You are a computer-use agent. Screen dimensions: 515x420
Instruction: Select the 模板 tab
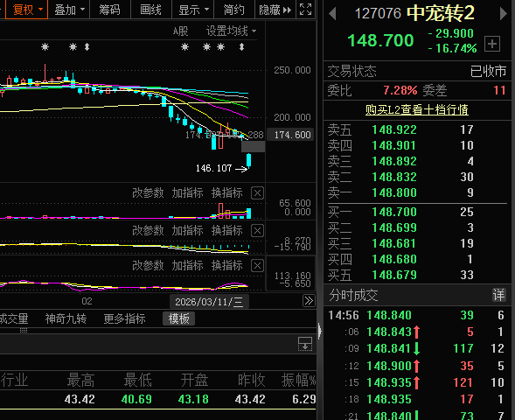click(178, 318)
